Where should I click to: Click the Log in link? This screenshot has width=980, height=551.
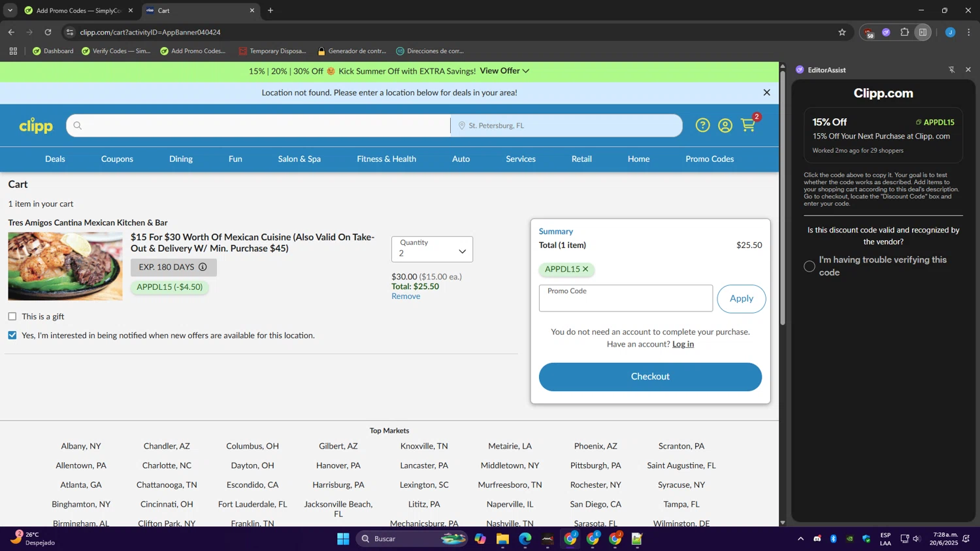683,344
